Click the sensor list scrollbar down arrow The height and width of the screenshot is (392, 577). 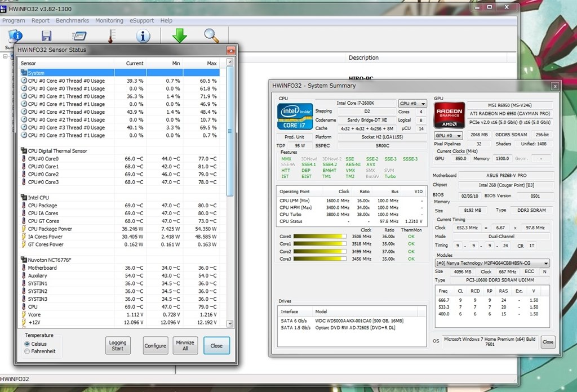click(x=230, y=324)
